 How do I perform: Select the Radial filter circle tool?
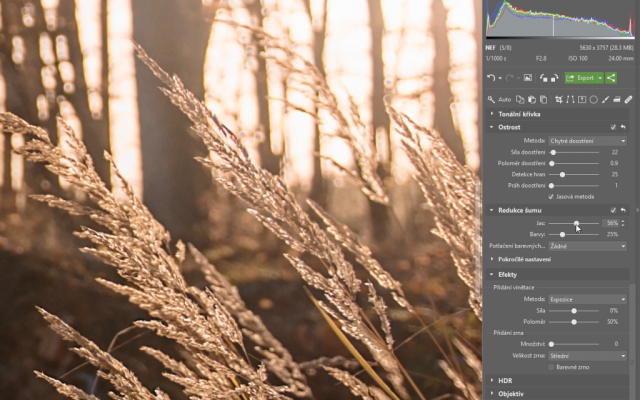(593, 99)
